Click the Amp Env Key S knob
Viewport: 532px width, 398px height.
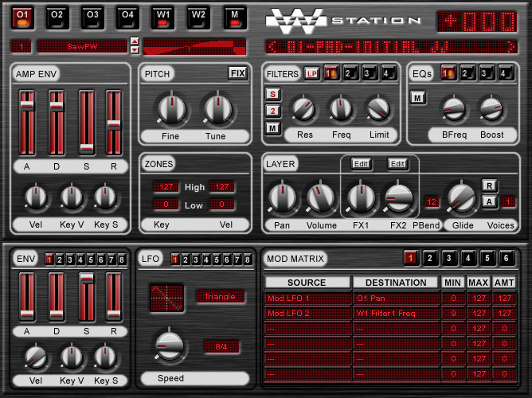[105, 197]
